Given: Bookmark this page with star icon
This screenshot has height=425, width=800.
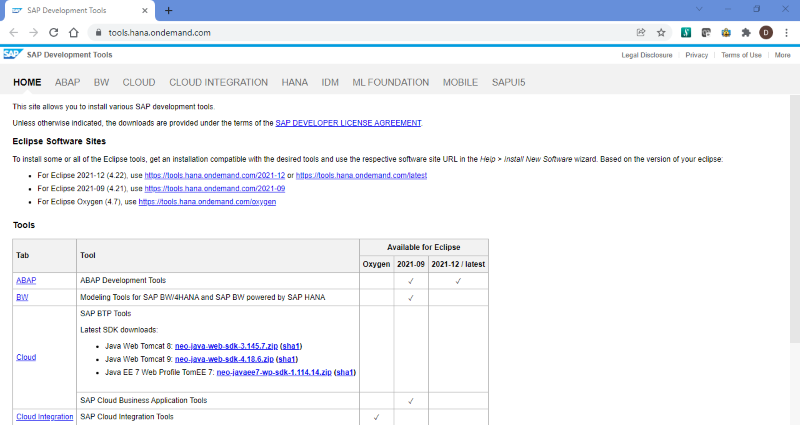Looking at the screenshot, I should (661, 33).
